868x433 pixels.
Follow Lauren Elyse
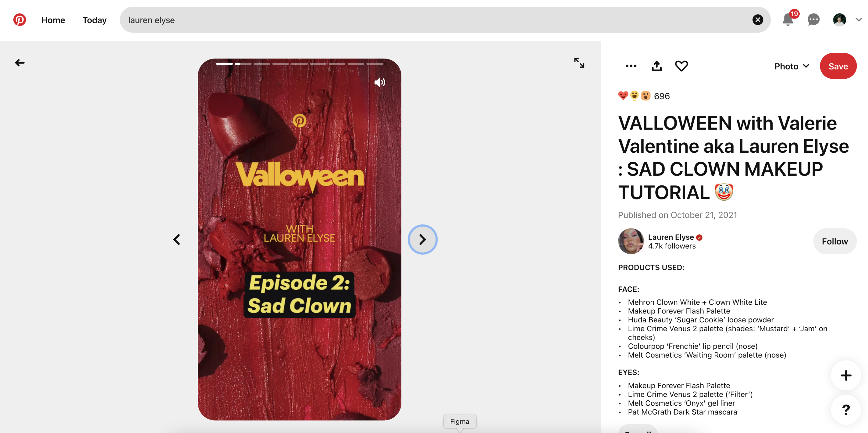point(835,242)
